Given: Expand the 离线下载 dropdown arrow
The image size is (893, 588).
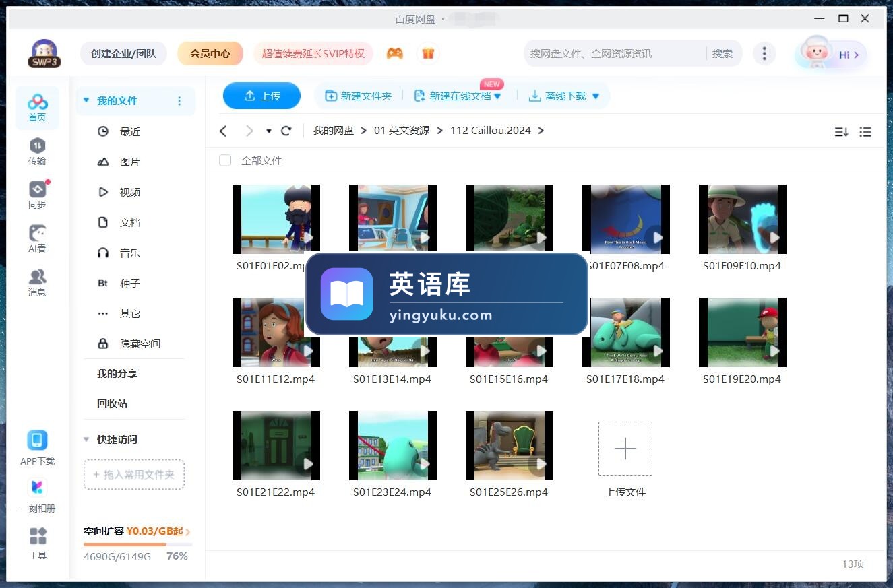Looking at the screenshot, I should (x=596, y=96).
